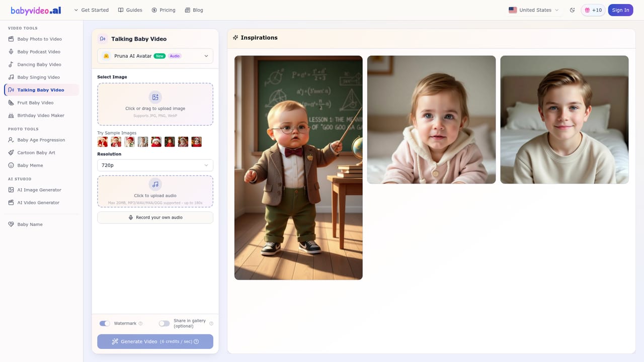The image size is (644, 362).
Task: Click the Baby Podcast Video microphone icon
Action: pos(11,51)
